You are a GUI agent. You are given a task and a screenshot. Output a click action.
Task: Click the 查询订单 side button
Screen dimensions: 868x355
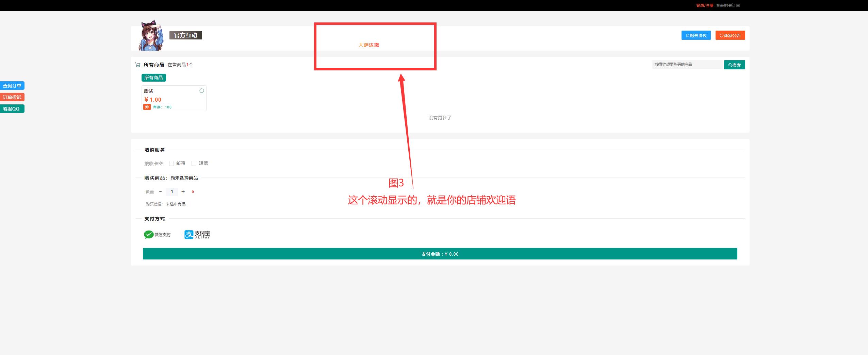click(x=12, y=86)
